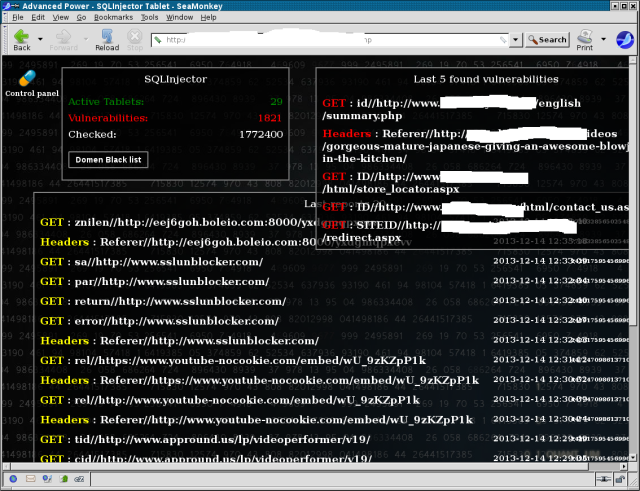Open the Help menu
This screenshot has height=491, width=640.
pyautogui.click(x=208, y=17)
